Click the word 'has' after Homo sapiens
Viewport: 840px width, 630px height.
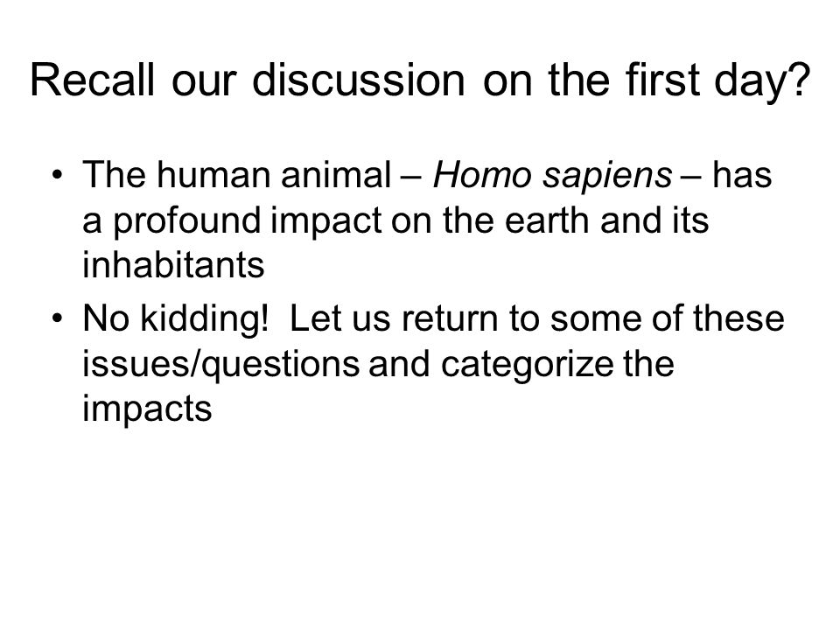tap(742, 175)
